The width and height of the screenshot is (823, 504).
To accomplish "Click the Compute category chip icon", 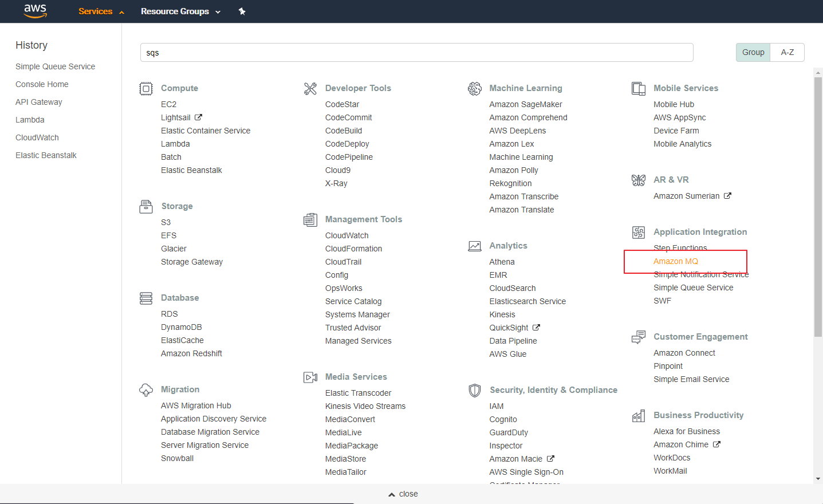I will [x=146, y=89].
